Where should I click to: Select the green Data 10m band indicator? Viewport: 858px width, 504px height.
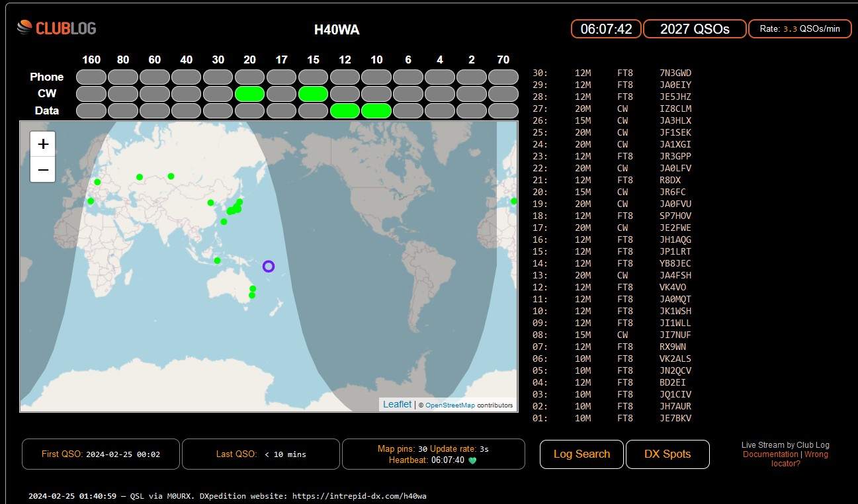(x=376, y=110)
